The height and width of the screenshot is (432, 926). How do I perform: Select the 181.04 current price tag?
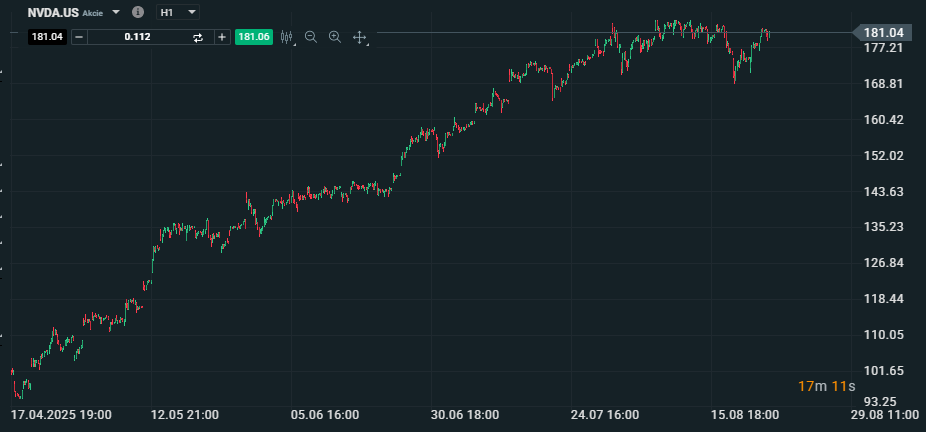(883, 33)
